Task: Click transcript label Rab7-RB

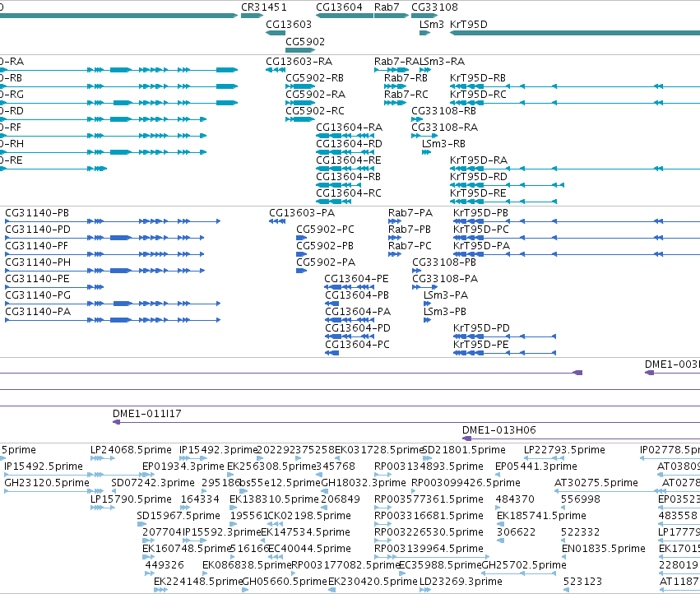Action: coord(406,78)
